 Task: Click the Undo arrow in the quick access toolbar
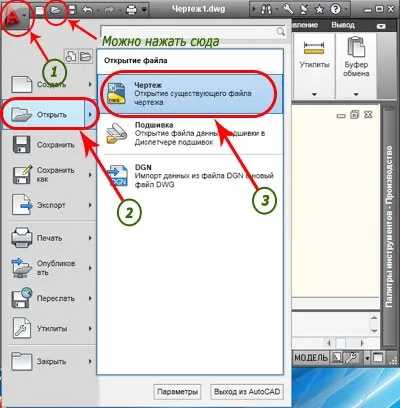tap(87, 10)
